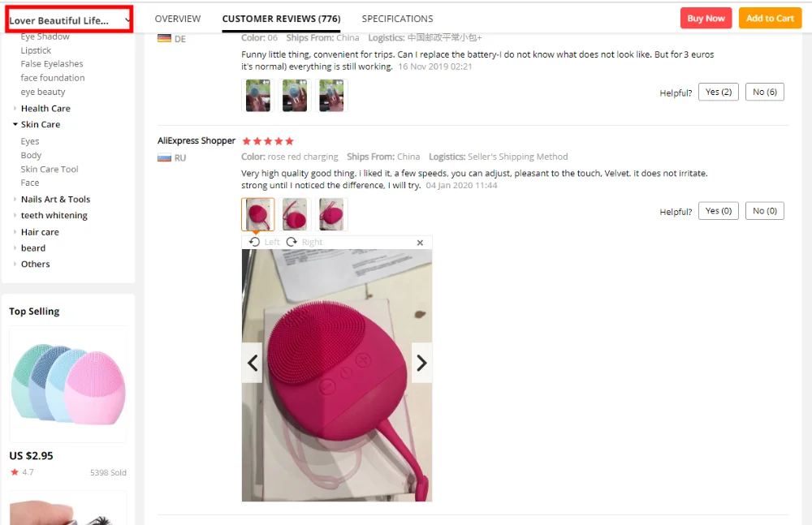Click the Add to Cart button

click(x=770, y=18)
